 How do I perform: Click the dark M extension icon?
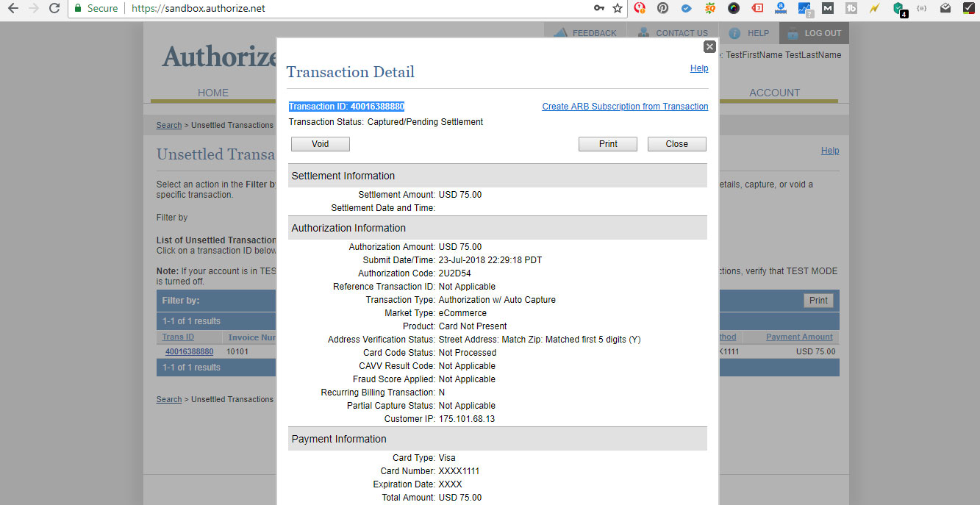click(x=828, y=9)
